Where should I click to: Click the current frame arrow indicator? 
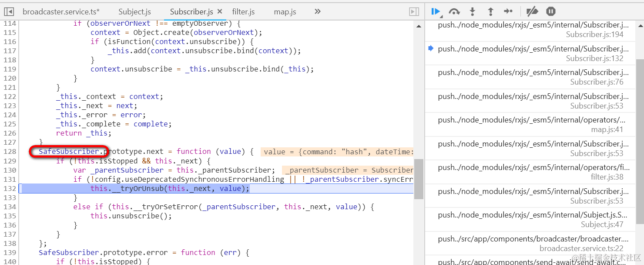pyautogui.click(x=431, y=48)
